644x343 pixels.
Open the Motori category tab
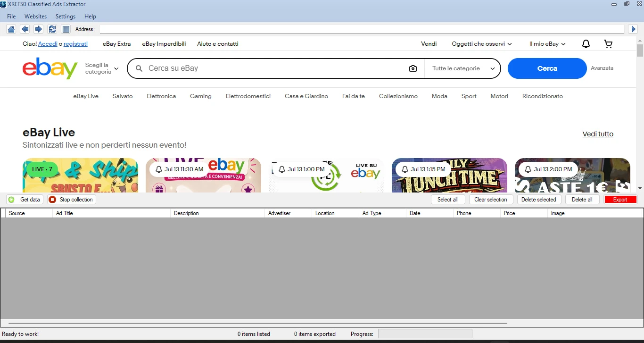[x=499, y=96]
